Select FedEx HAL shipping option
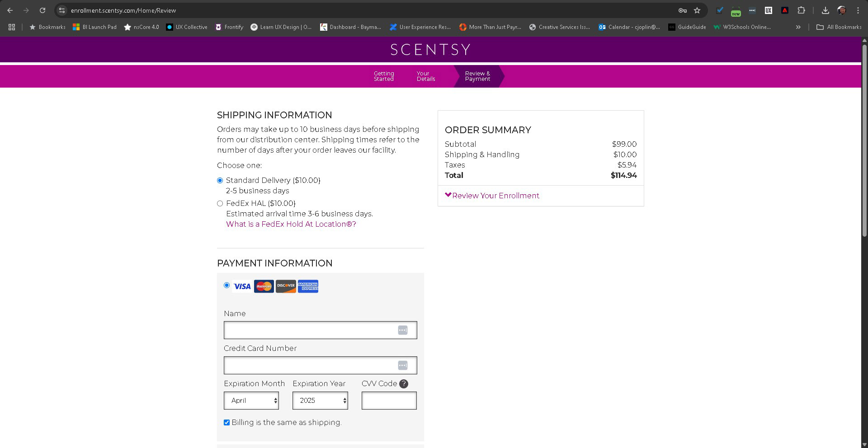Viewport: 868px width, 448px height. click(x=220, y=204)
